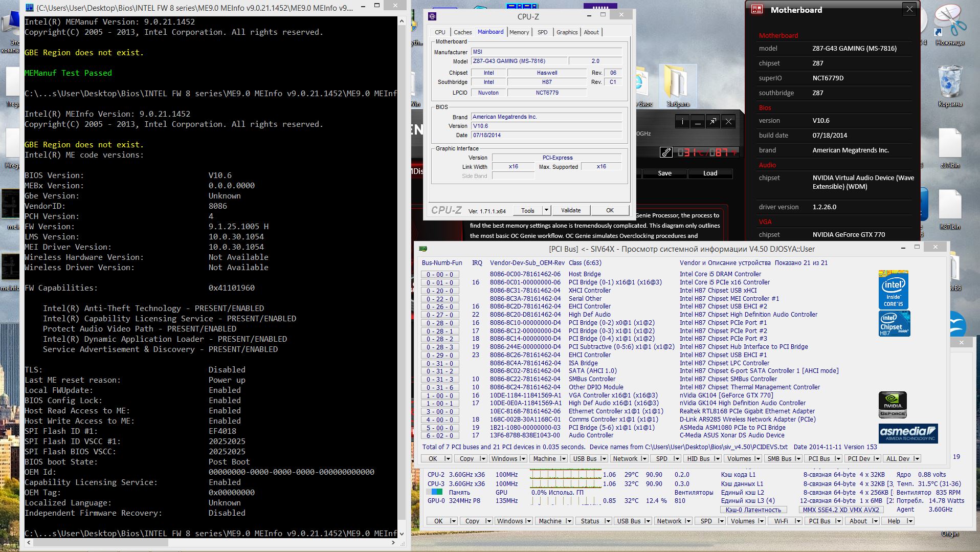Click the PCI Dev button in SIV

(858, 458)
